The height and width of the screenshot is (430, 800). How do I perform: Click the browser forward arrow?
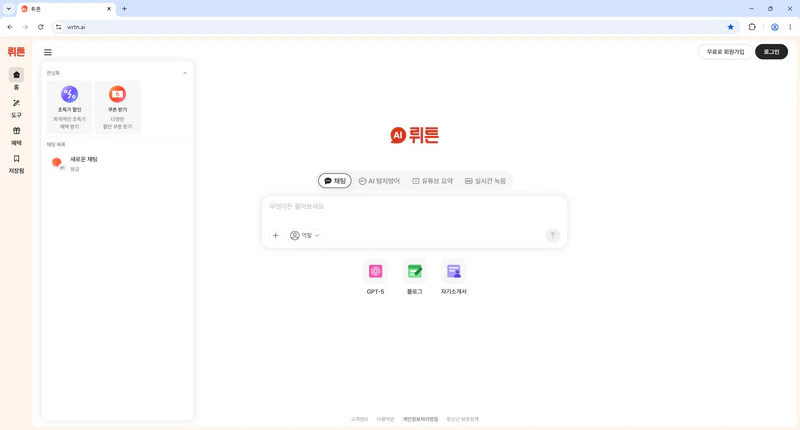click(x=25, y=27)
